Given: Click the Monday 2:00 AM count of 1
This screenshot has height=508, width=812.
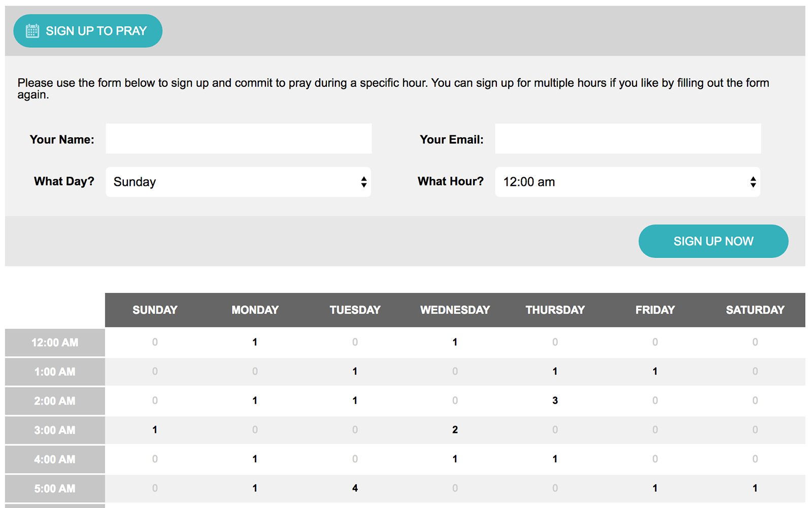Looking at the screenshot, I should (x=255, y=401).
